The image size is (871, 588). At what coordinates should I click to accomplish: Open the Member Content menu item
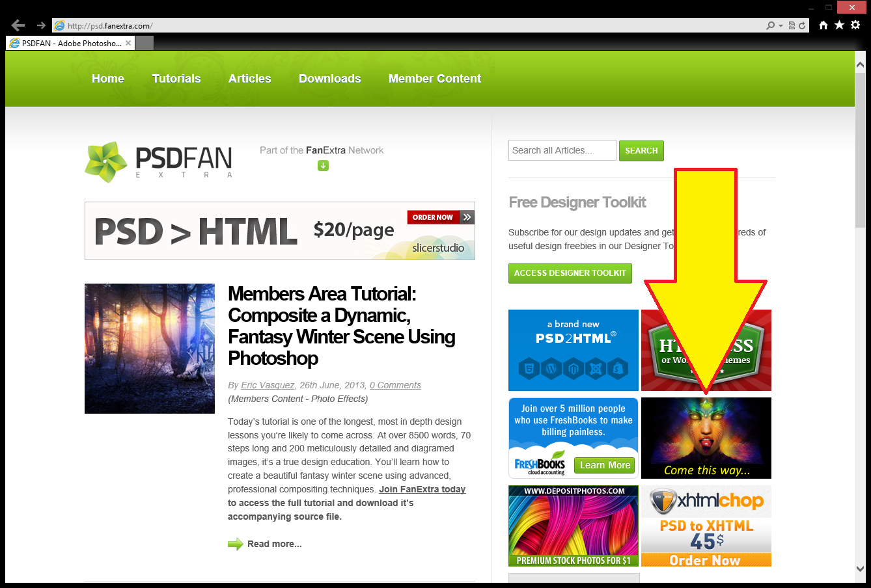pyautogui.click(x=435, y=79)
